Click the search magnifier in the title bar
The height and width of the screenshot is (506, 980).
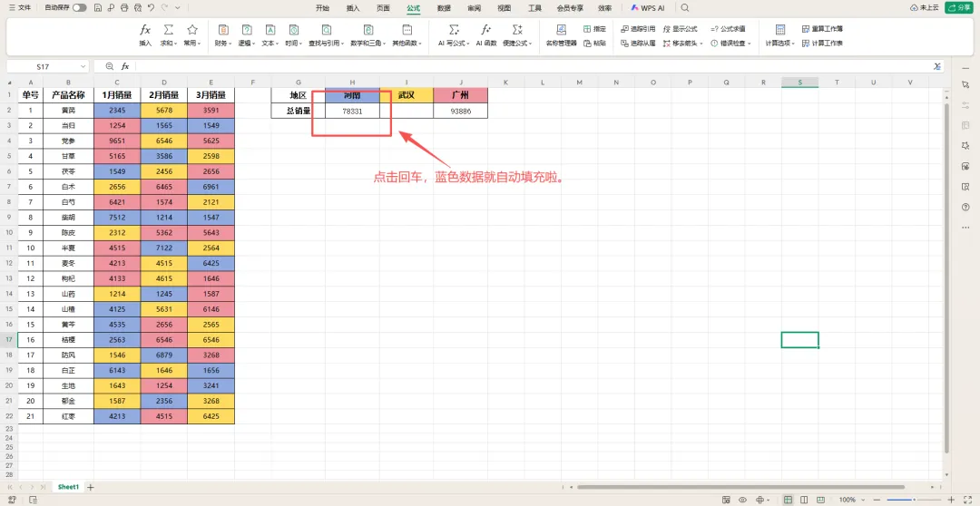pyautogui.click(x=685, y=8)
